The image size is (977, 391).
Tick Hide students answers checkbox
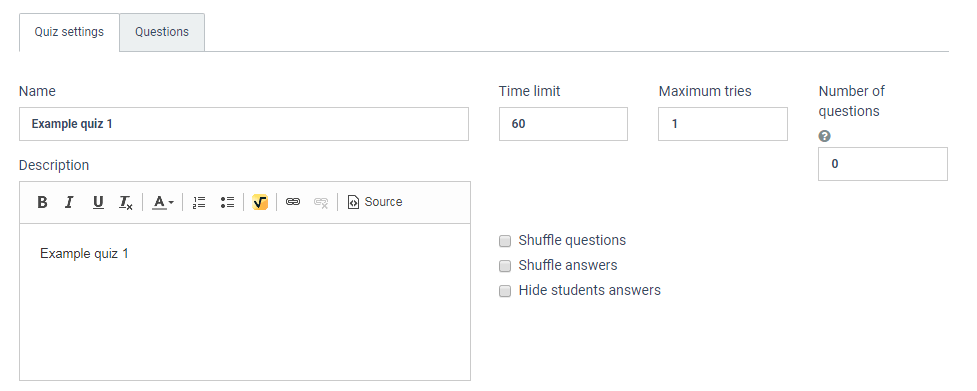click(505, 291)
